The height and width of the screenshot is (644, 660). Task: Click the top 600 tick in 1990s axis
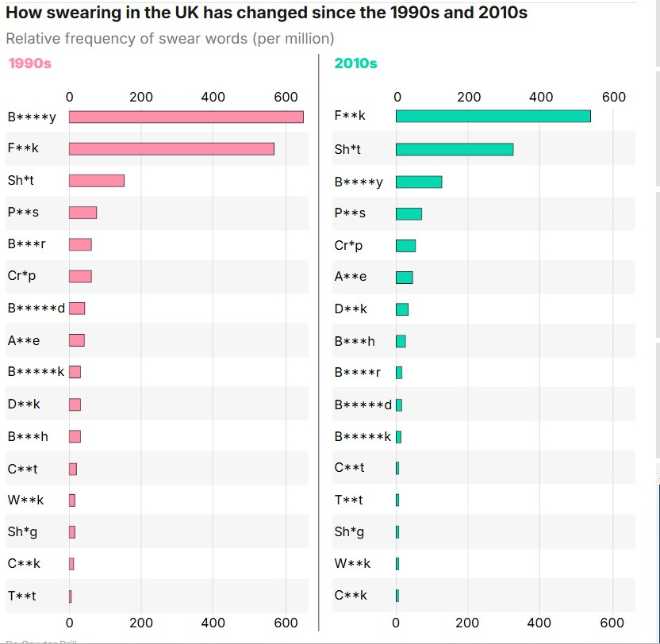tap(287, 98)
